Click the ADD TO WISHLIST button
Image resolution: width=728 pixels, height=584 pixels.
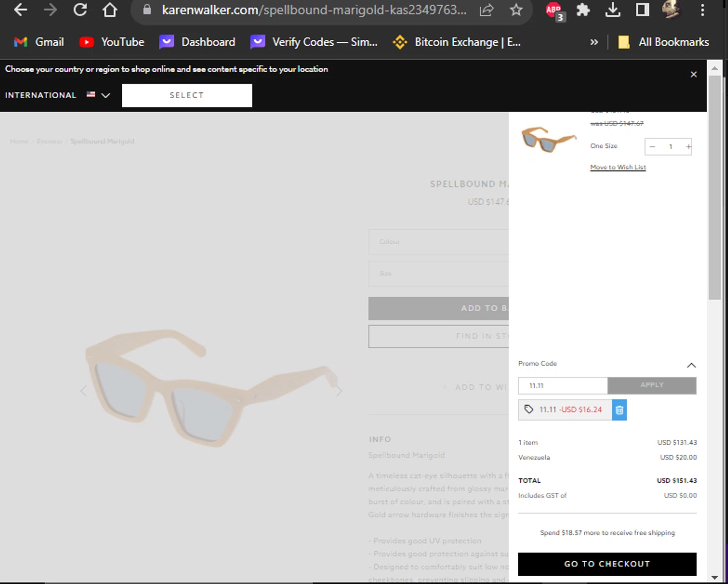click(x=476, y=387)
